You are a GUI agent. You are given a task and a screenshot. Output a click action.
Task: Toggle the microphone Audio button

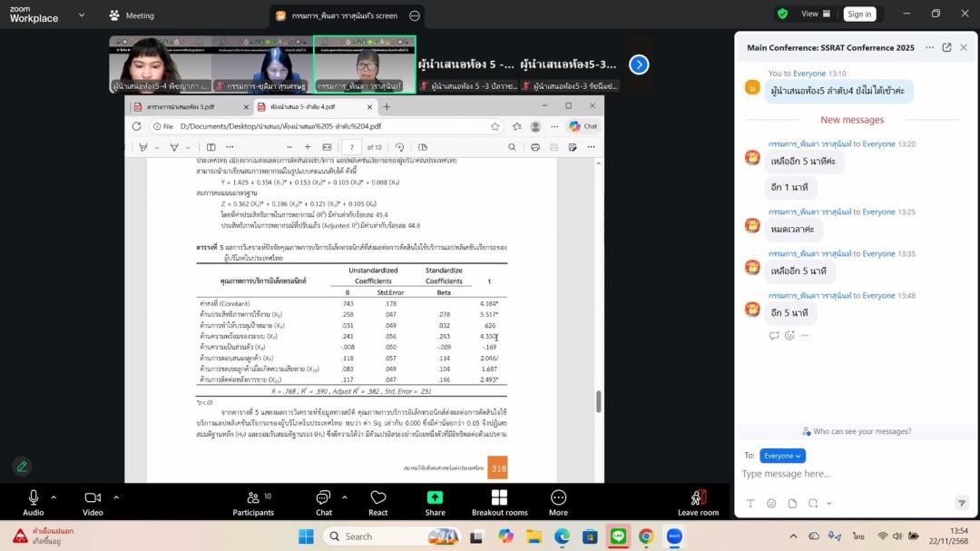tap(34, 503)
